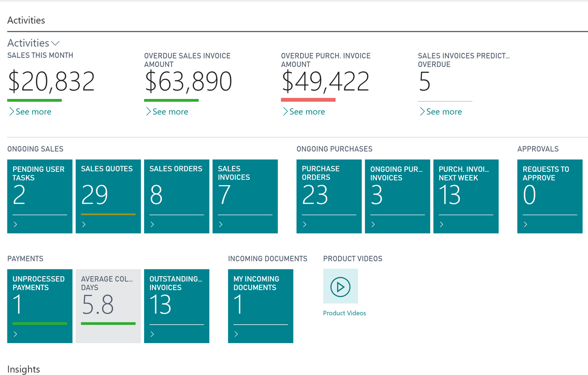Open See more under Sales This Month

pyautogui.click(x=30, y=112)
